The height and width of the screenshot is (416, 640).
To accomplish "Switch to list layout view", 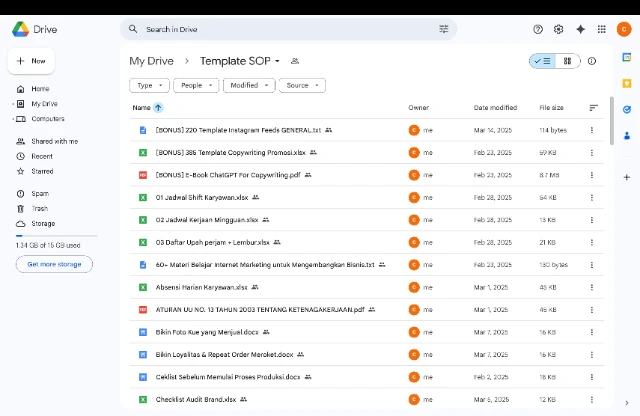I will pyautogui.click(x=542, y=61).
